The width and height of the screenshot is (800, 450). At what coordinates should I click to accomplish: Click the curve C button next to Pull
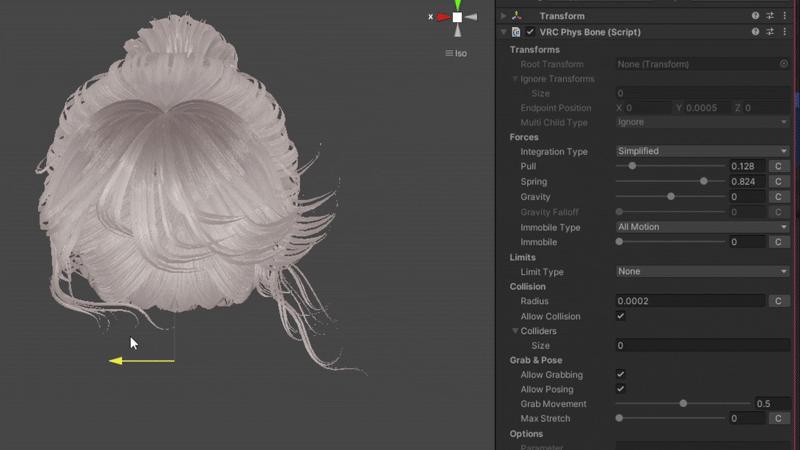(778, 166)
